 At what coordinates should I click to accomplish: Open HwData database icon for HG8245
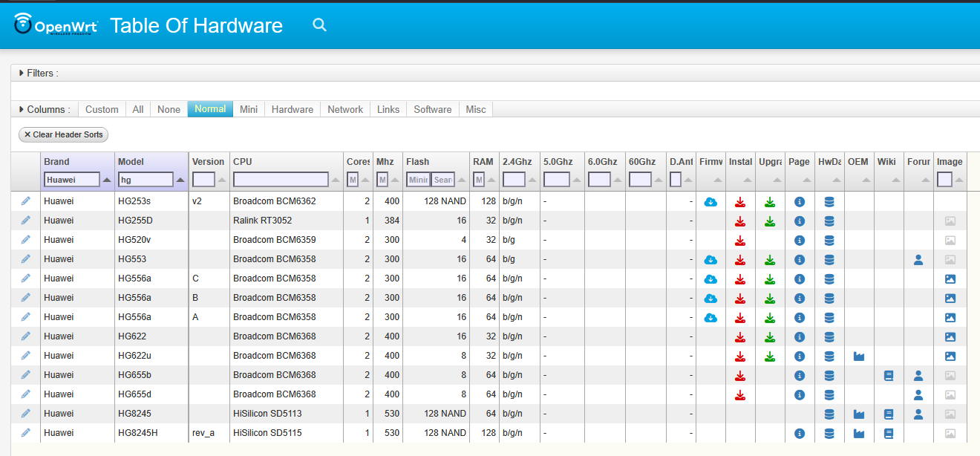click(x=829, y=414)
